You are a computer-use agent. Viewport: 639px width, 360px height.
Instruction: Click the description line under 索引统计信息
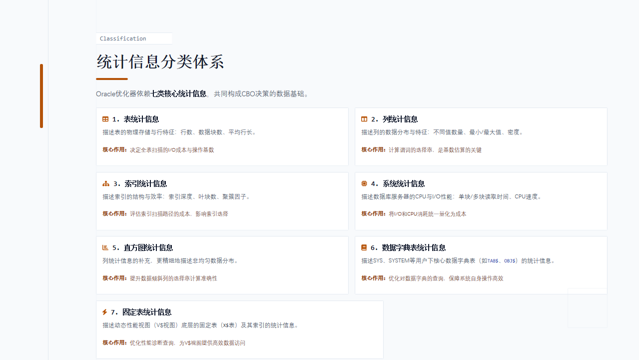(176, 197)
